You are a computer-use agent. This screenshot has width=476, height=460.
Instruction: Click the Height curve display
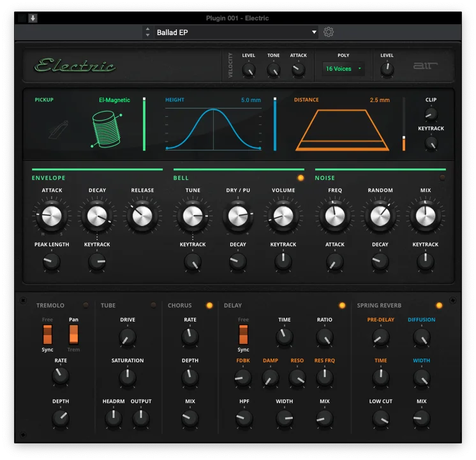213,129
